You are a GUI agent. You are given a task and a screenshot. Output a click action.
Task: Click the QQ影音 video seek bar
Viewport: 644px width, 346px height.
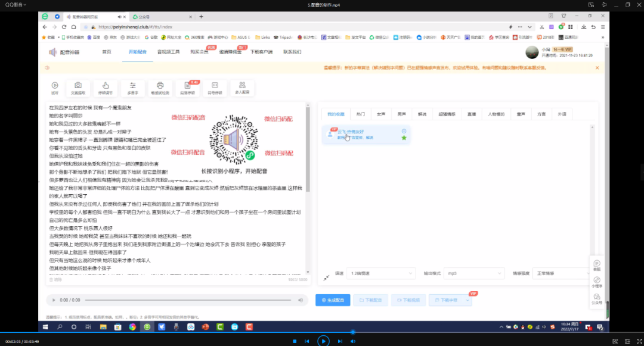point(322,332)
